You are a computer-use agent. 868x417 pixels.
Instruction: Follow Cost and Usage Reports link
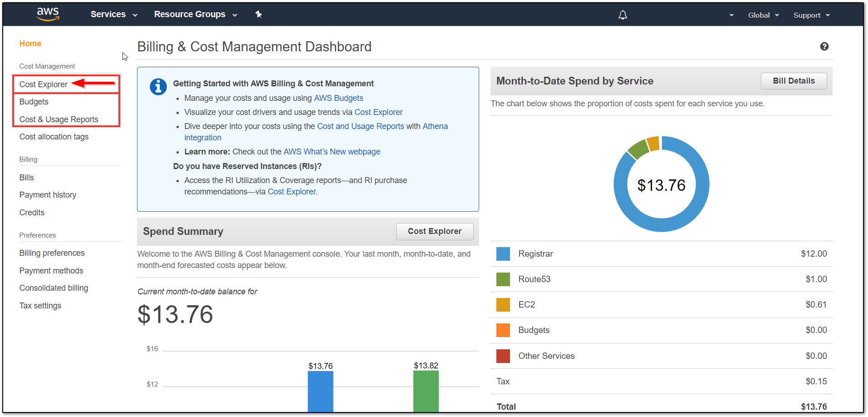[361, 126]
